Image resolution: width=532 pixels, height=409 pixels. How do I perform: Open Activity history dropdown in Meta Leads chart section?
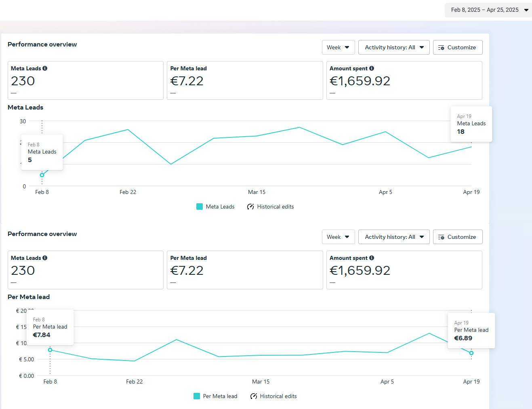click(394, 47)
